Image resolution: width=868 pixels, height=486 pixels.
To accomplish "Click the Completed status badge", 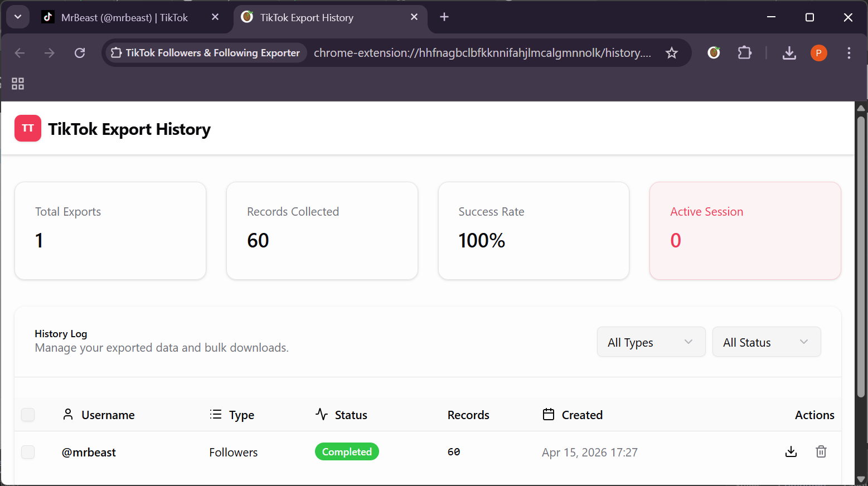I will pos(347,452).
